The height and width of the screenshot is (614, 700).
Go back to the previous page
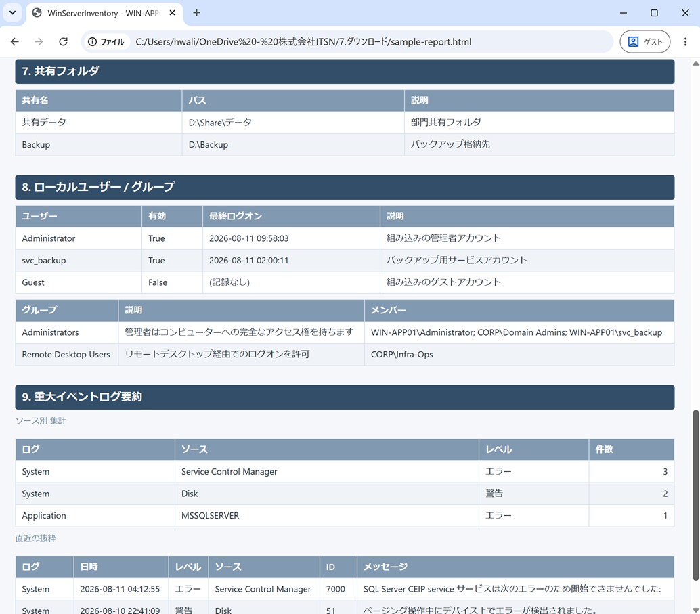point(15,41)
